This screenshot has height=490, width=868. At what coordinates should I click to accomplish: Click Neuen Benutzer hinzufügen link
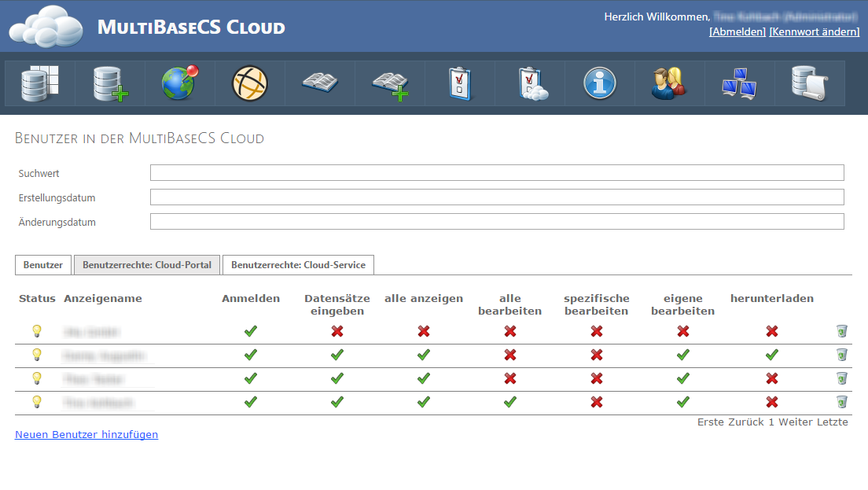point(86,435)
